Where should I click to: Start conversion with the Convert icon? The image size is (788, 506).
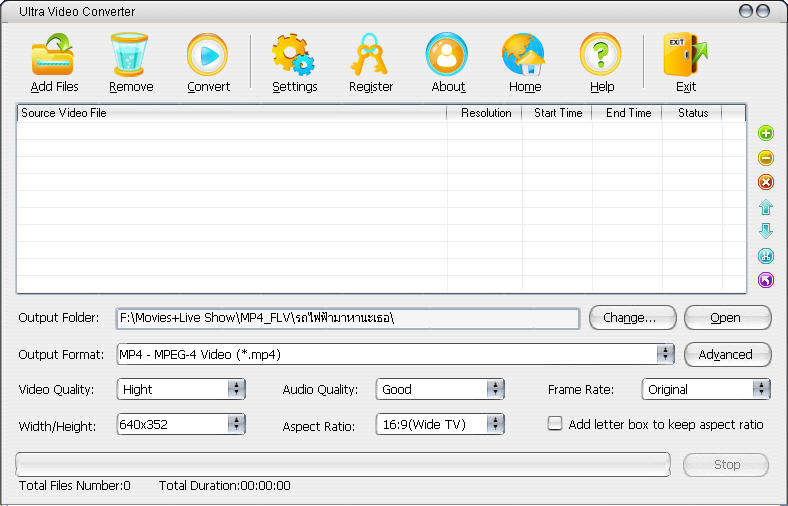click(x=207, y=54)
